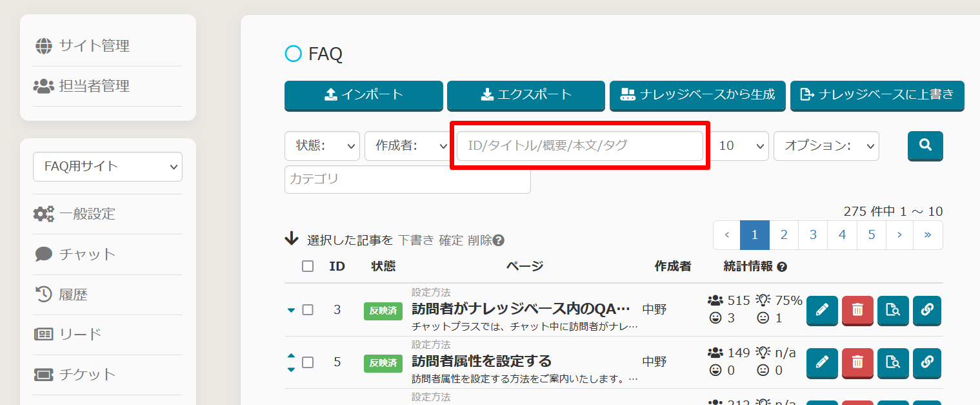Open the 作成者 filter dropdown

pyautogui.click(x=406, y=146)
